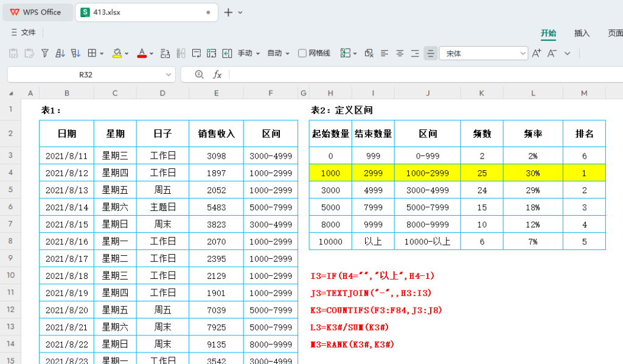The width and height of the screenshot is (623, 364).
Task: Open the new tab dropdown chevron
Action: (x=240, y=12)
